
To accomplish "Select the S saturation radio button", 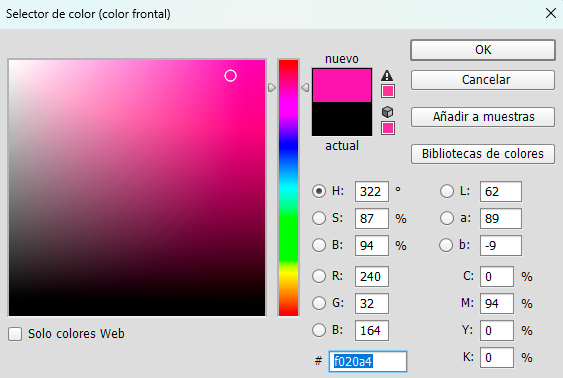I will pos(319,218).
